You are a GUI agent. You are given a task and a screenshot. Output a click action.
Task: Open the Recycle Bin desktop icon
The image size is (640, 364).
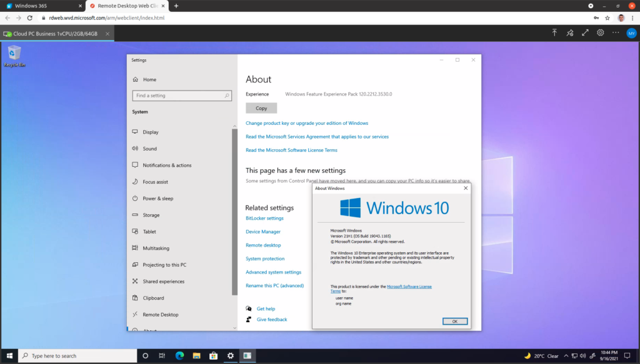click(x=14, y=56)
